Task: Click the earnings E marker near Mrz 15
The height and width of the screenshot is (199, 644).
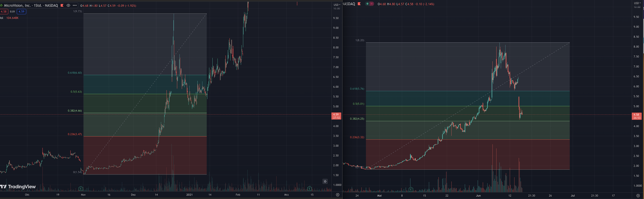Action: pyautogui.click(x=310, y=189)
